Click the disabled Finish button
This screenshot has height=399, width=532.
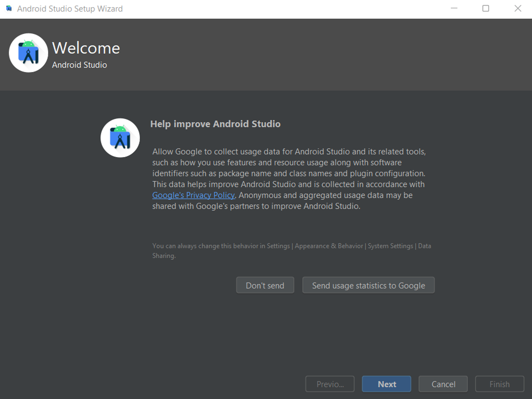click(x=500, y=384)
